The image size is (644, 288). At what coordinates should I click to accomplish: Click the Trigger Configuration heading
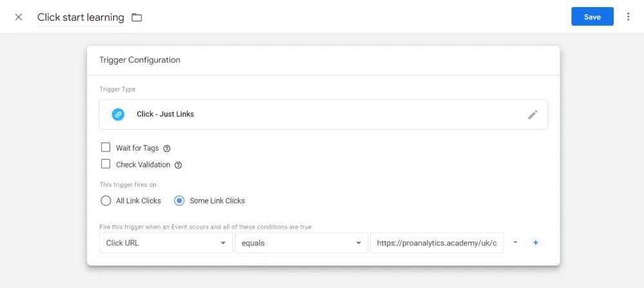(140, 60)
